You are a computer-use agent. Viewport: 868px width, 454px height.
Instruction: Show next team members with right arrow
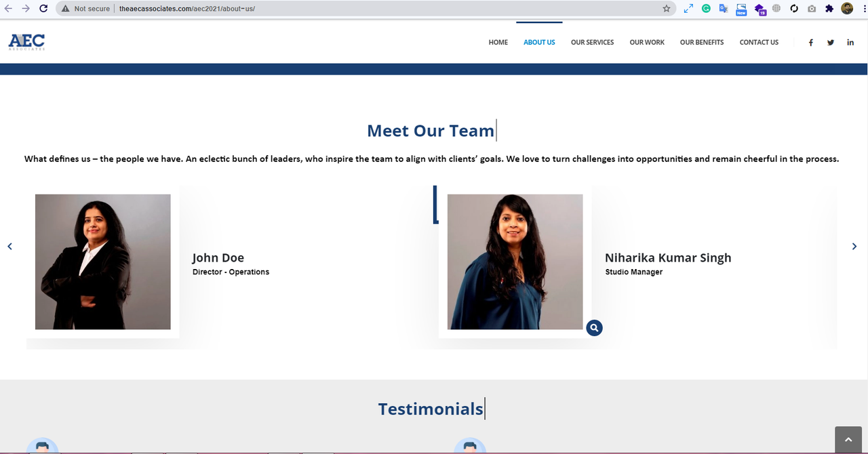(x=854, y=246)
